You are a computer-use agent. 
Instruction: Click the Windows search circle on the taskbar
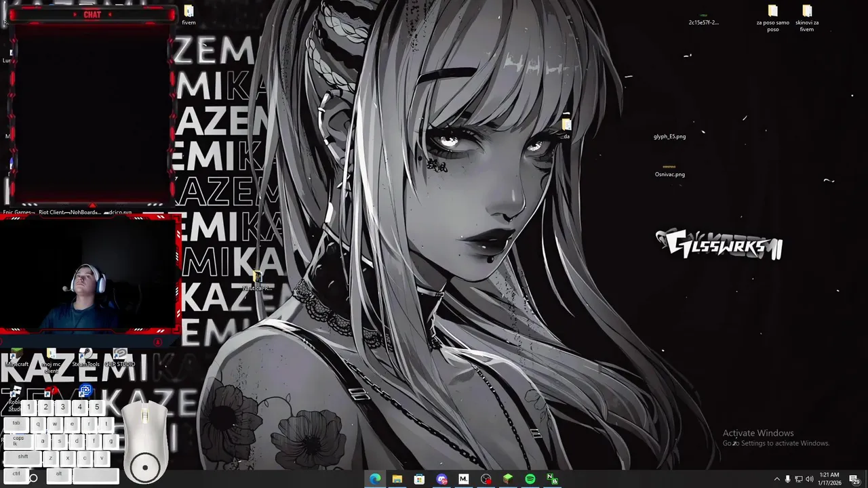click(x=33, y=479)
